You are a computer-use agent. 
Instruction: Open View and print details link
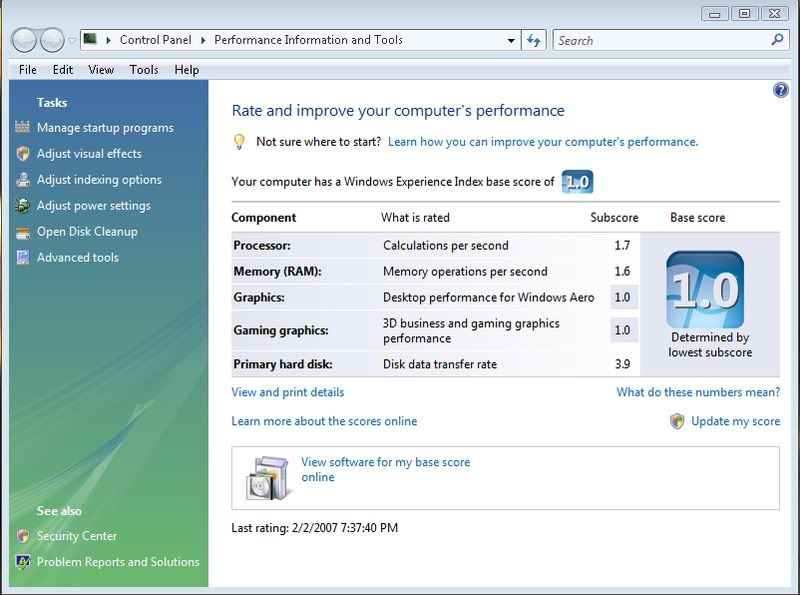(288, 392)
